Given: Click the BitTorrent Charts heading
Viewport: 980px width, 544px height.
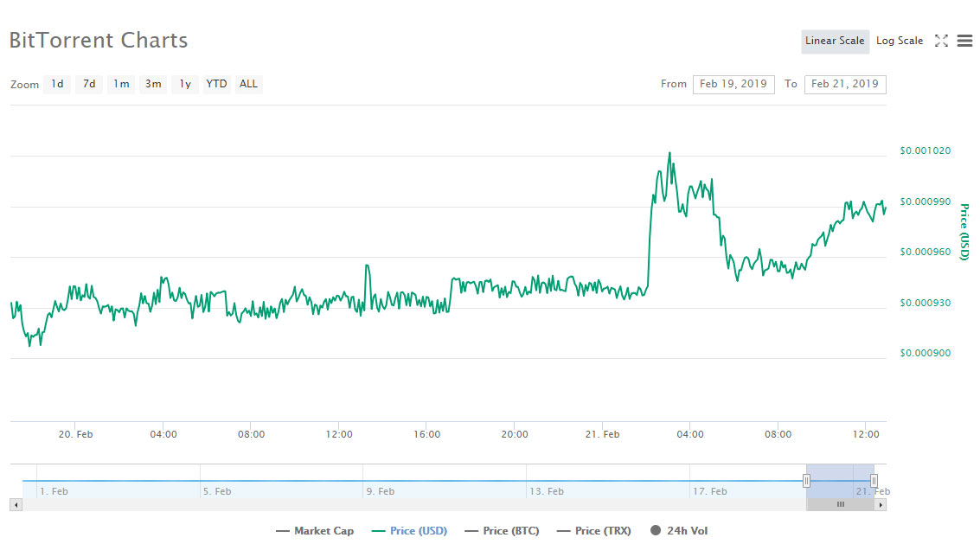Looking at the screenshot, I should point(99,40).
